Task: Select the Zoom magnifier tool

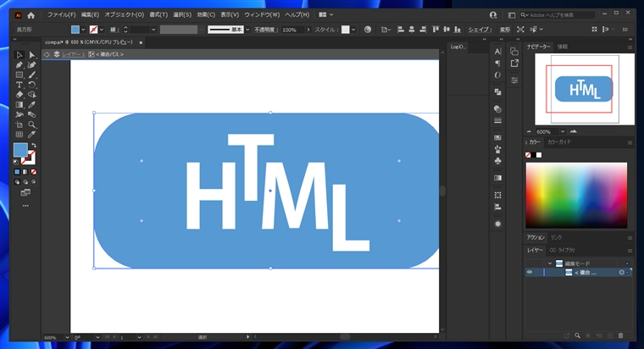Action: (31, 125)
